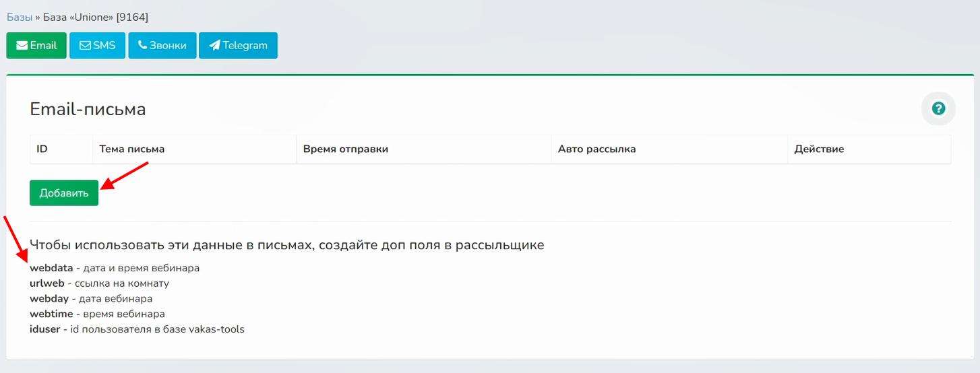Click the Тема письма column header
The width and height of the screenshot is (980, 373).
(x=131, y=149)
